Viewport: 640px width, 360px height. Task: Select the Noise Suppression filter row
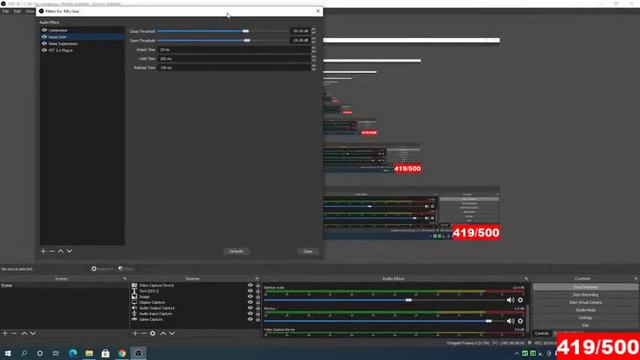click(82, 44)
